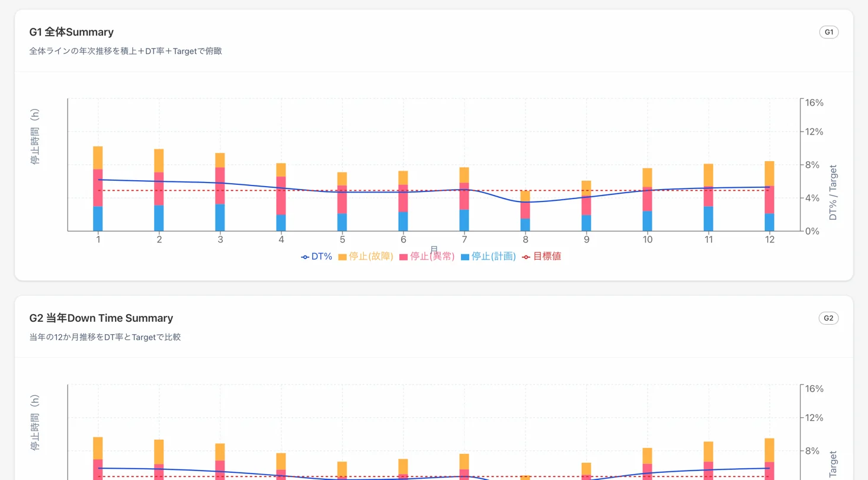Click the orange segment of month 12 bar in G1
868x480 pixels.
click(769, 174)
